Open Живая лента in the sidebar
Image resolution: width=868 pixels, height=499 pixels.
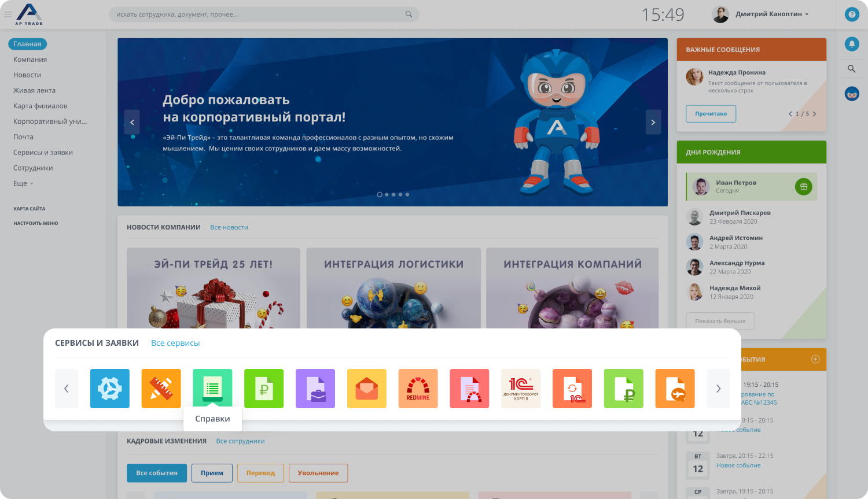pyautogui.click(x=34, y=91)
